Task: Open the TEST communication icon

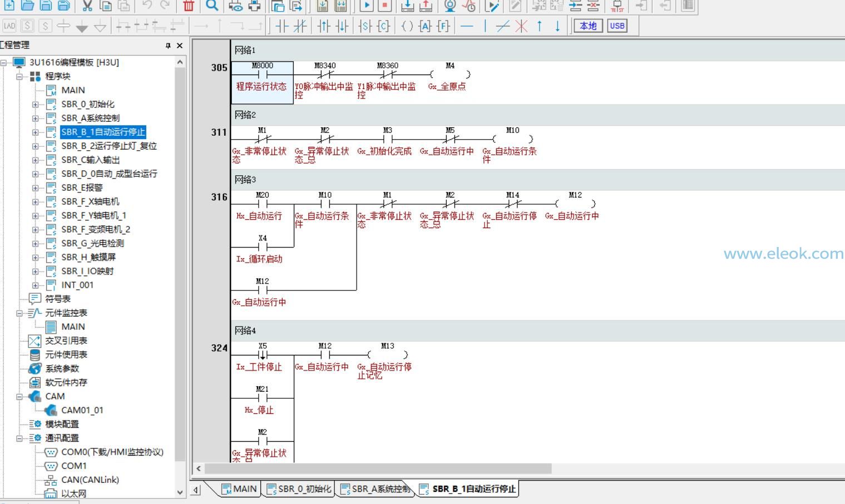Action: point(617,6)
